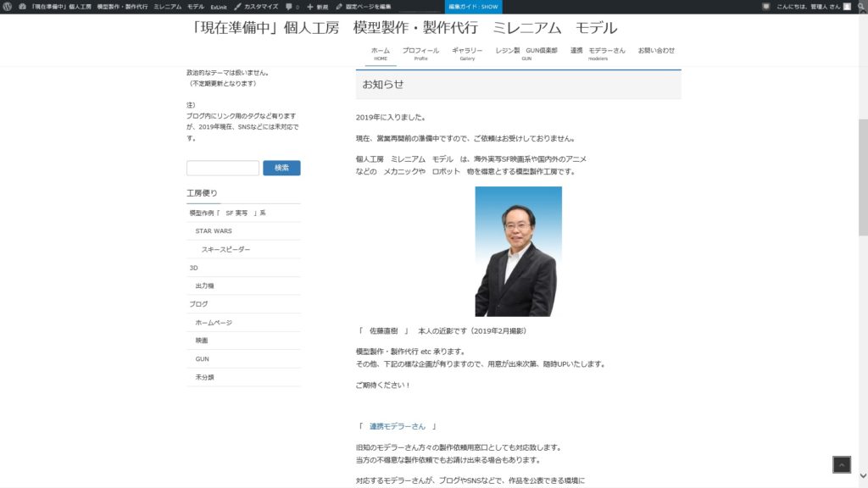Open the お問い合わせ contact menu item
Screen dimensions: 868x488
click(656, 51)
